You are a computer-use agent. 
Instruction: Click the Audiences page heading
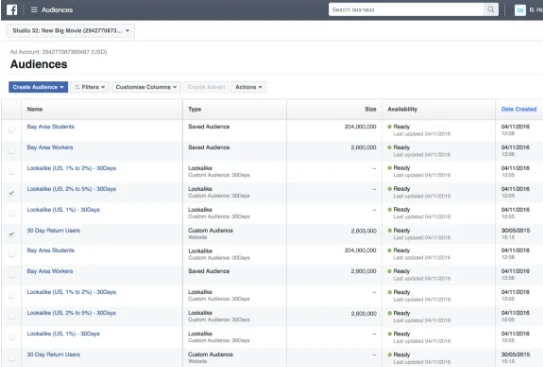(39, 64)
